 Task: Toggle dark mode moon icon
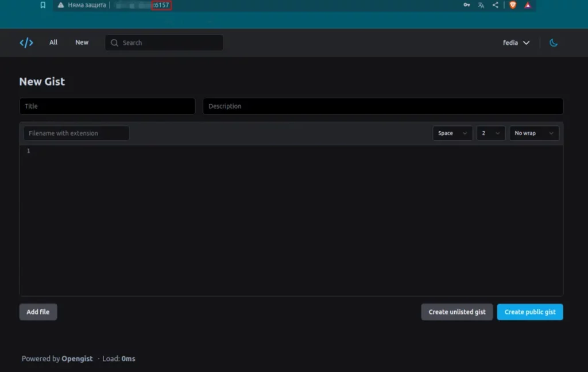[554, 43]
